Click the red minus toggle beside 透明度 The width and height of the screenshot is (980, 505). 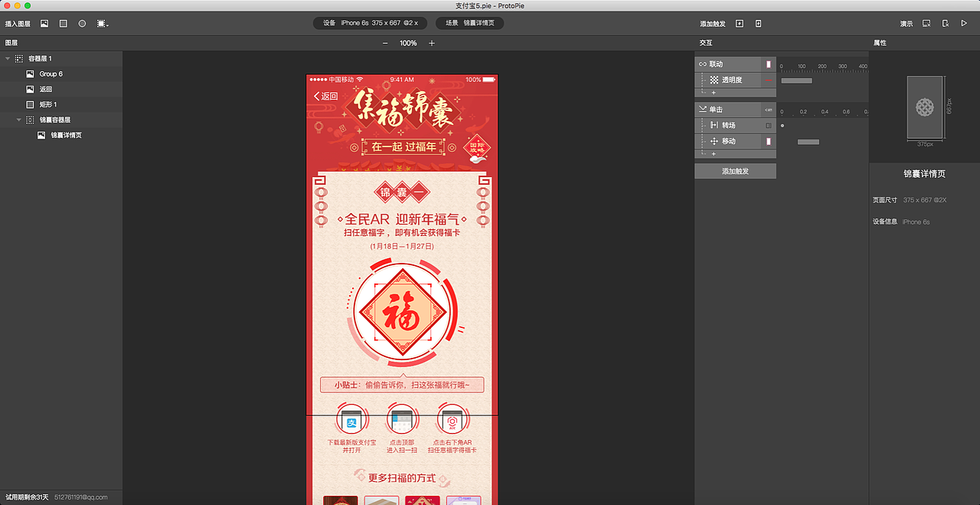coord(767,79)
